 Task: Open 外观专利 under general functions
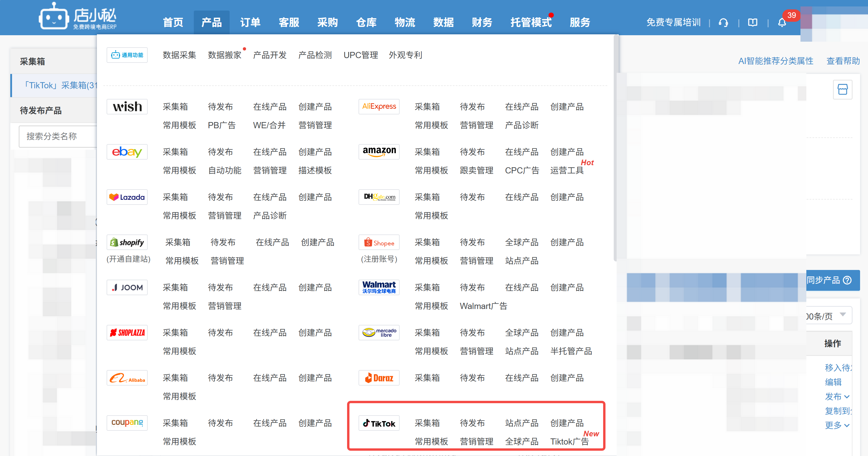click(x=405, y=55)
